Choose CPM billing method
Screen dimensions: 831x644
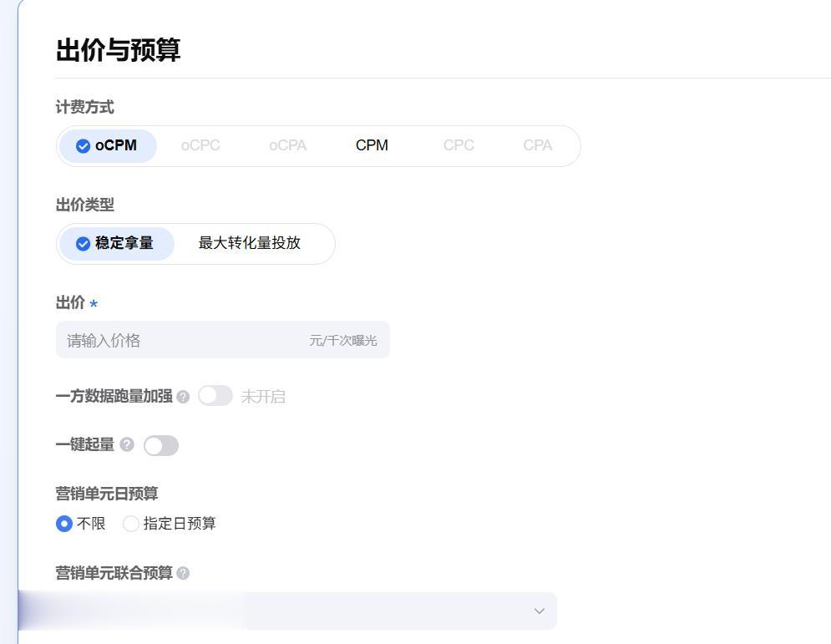click(372, 145)
